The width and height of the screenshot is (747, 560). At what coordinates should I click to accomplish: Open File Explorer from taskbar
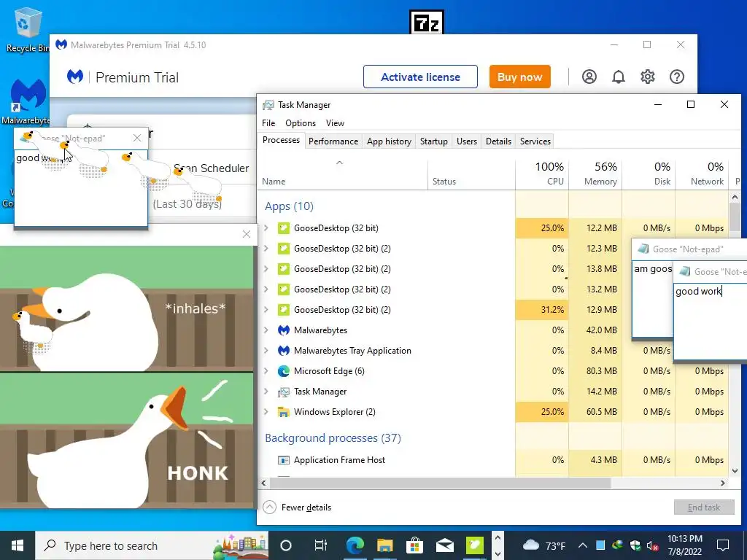(x=385, y=545)
